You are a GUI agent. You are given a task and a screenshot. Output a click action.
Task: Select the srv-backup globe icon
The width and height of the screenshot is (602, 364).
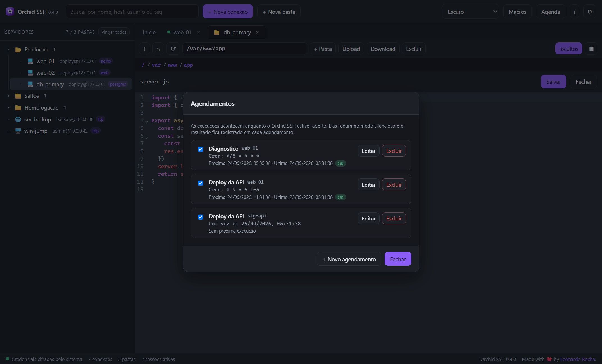18,119
